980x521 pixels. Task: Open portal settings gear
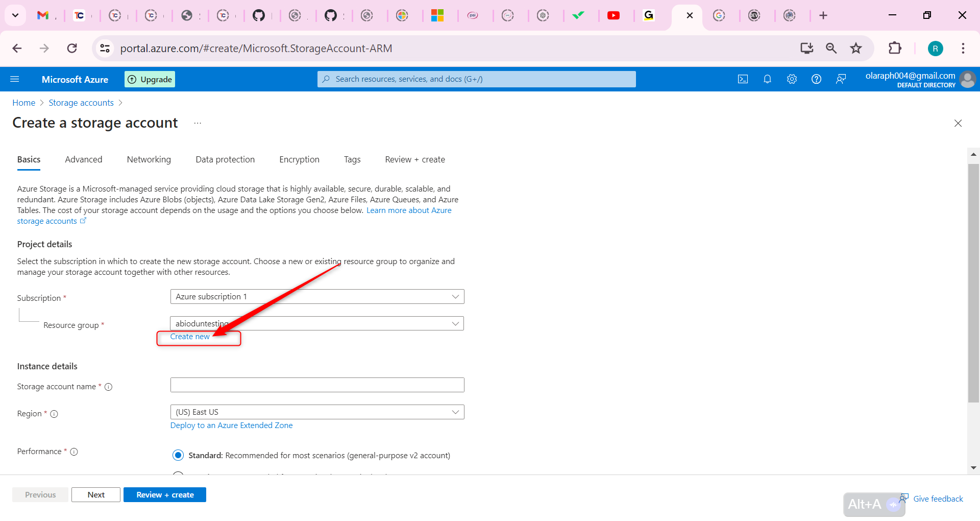(792, 79)
